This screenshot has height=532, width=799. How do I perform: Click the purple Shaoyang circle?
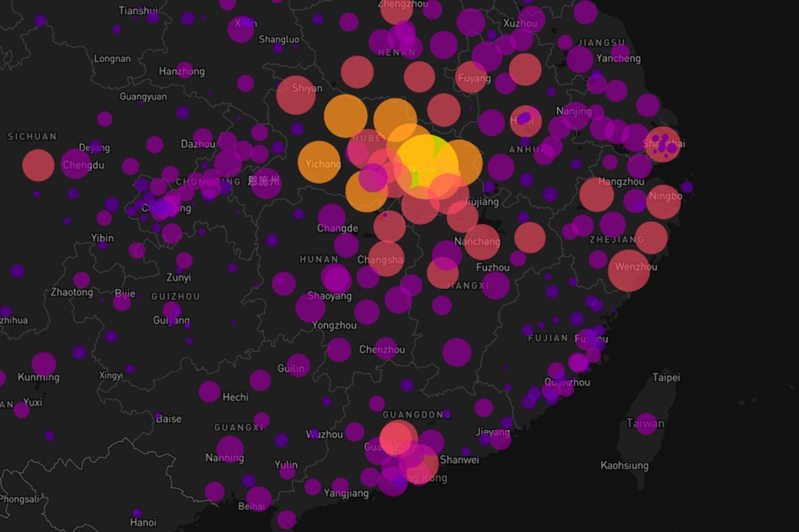click(310, 308)
